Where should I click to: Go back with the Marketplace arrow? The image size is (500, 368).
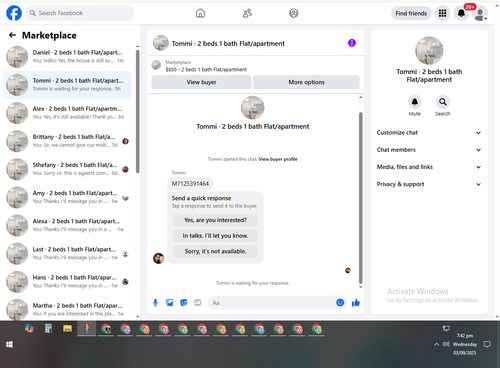[12, 35]
